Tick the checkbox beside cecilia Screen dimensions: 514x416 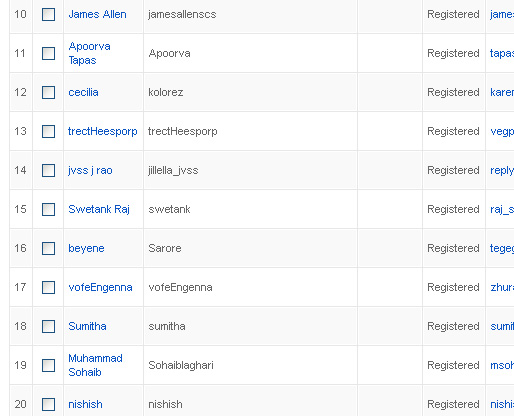click(48, 92)
